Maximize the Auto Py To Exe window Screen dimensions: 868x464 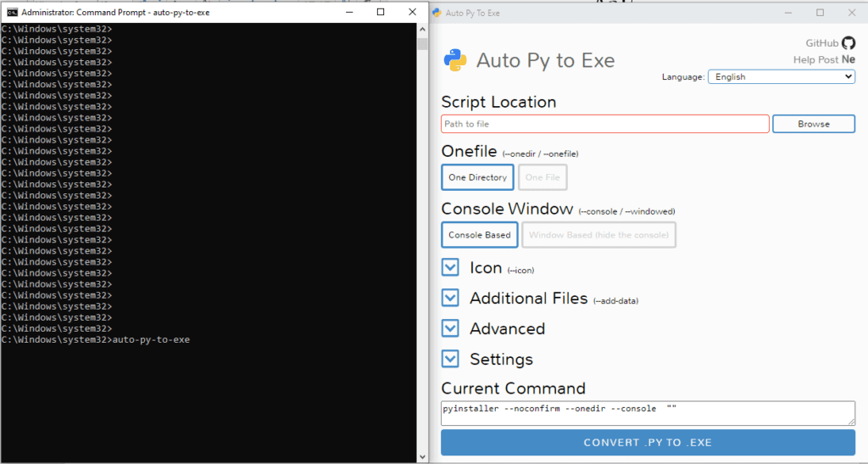click(821, 13)
